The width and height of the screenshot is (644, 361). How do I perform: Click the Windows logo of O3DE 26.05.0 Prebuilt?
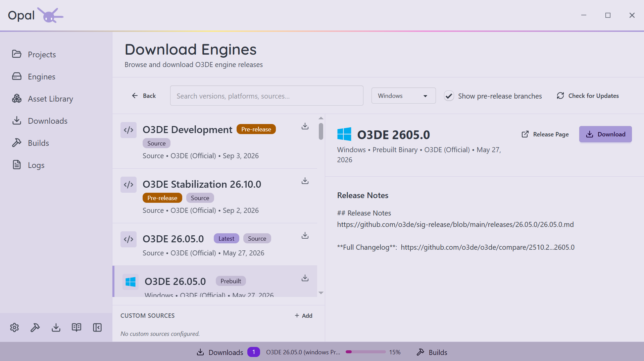coord(131,282)
